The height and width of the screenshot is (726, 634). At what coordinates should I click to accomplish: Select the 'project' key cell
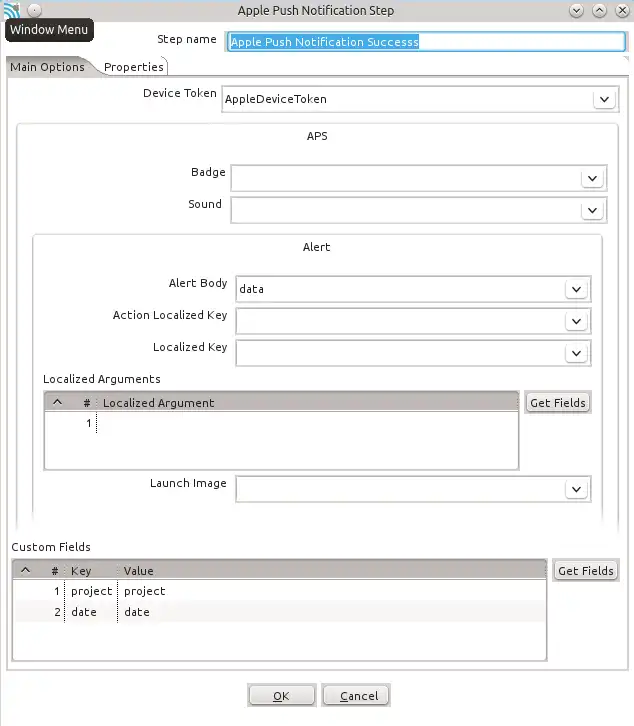pos(91,591)
